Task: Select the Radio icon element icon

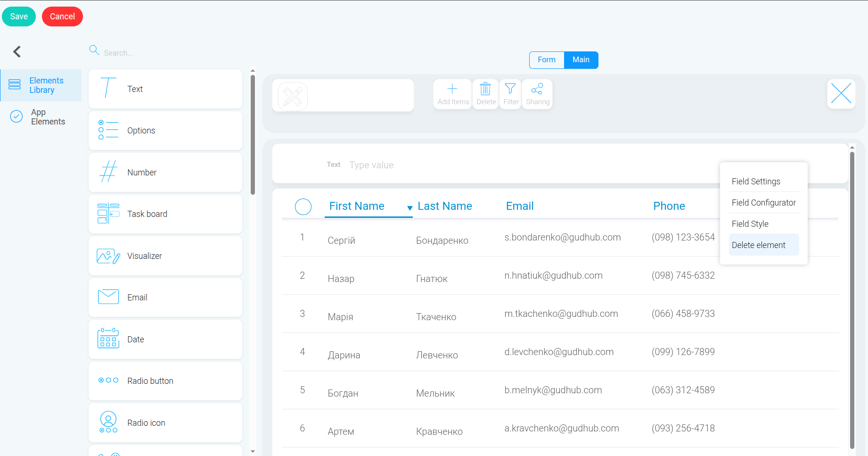Action: pos(108,422)
